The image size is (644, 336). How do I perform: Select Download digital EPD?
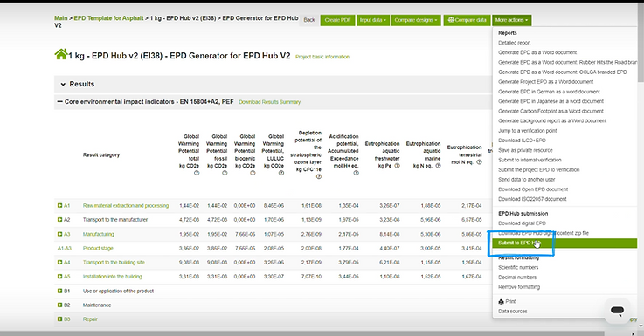(x=522, y=223)
